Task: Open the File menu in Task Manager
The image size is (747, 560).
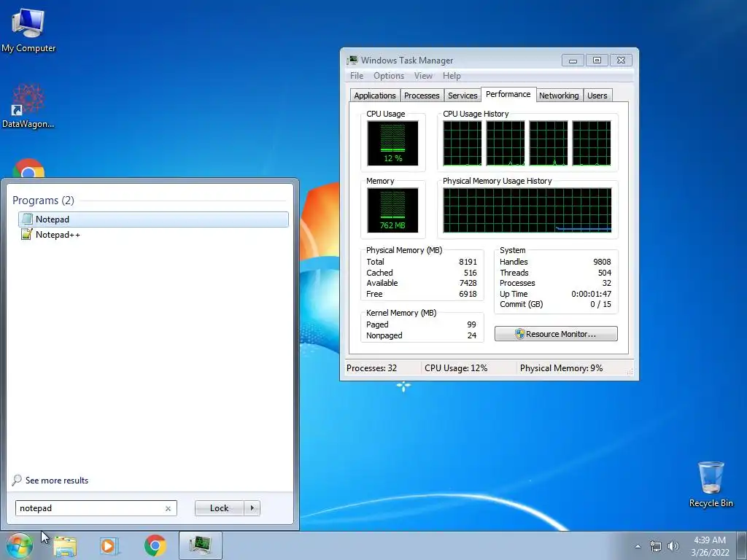Action: click(356, 76)
